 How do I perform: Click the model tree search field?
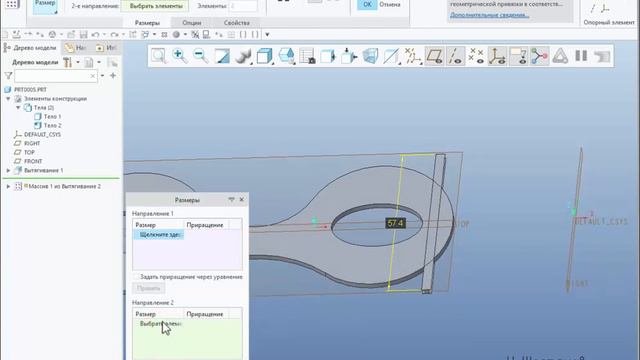(56, 76)
